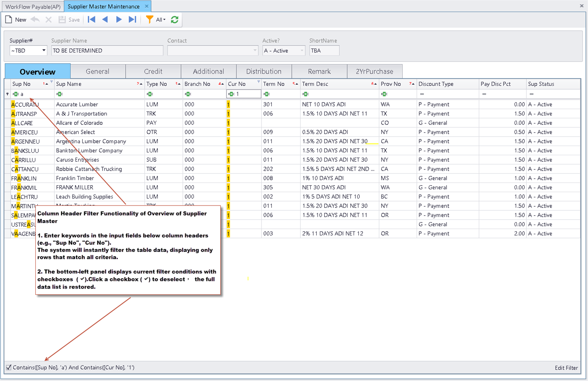
Task: Go to previous record arrow
Action: (x=105, y=19)
